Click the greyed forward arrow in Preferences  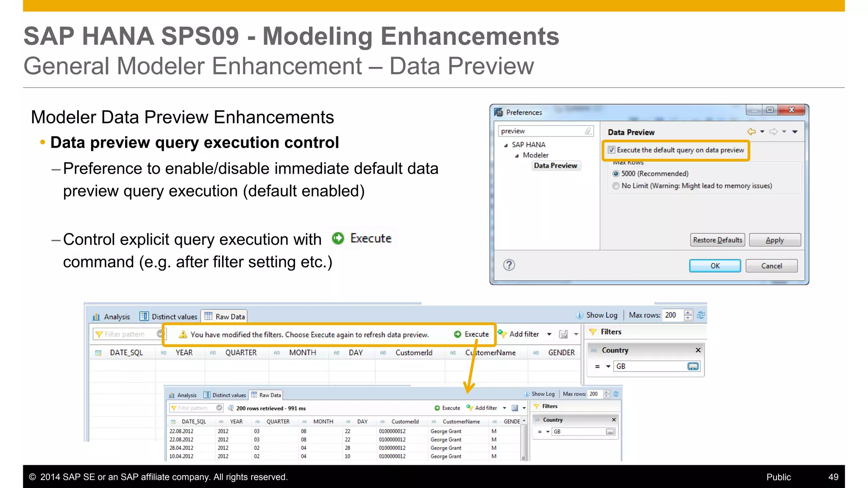(x=773, y=132)
